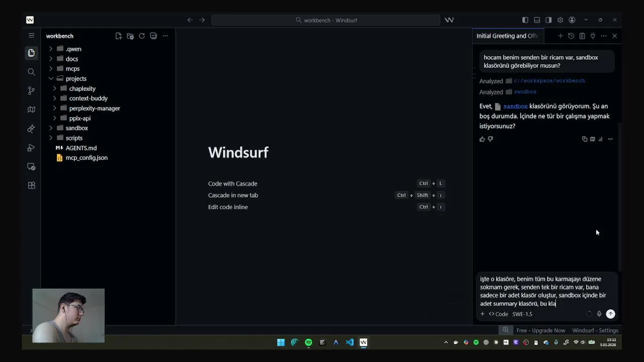Open the account profile icon
Viewport: 644px width, 362px height.
[x=572, y=20]
